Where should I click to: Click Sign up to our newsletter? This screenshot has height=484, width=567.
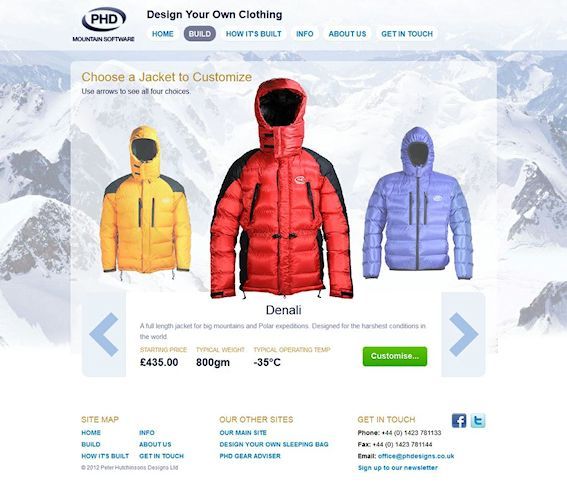point(398,468)
